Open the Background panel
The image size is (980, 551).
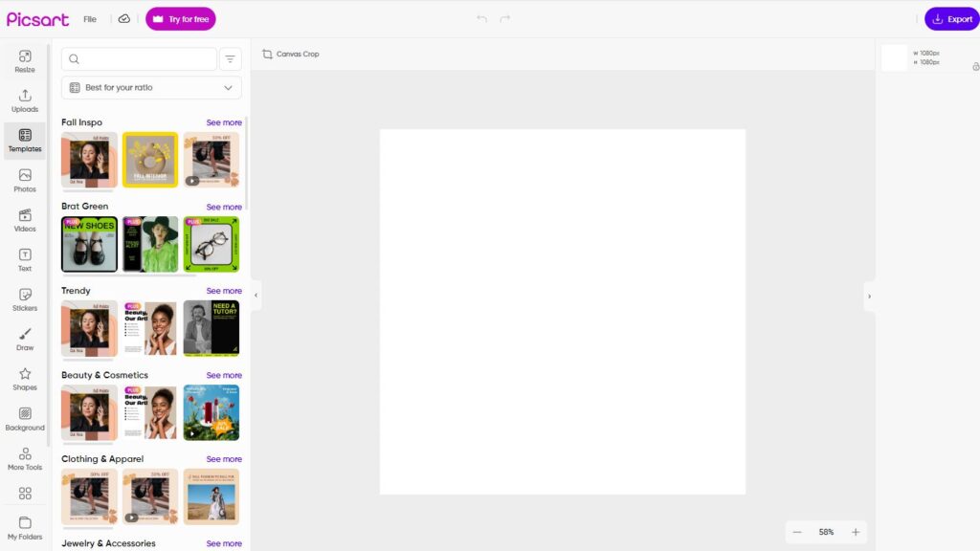[25, 419]
